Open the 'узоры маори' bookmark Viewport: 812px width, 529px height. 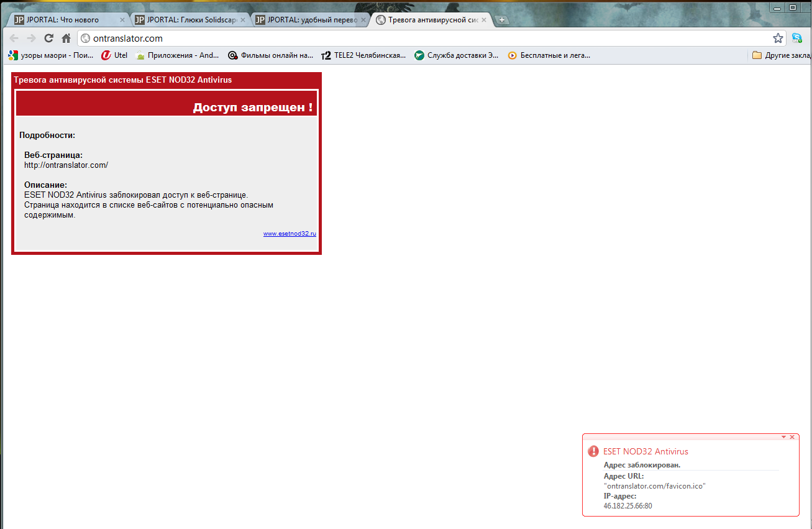pyautogui.click(x=51, y=55)
